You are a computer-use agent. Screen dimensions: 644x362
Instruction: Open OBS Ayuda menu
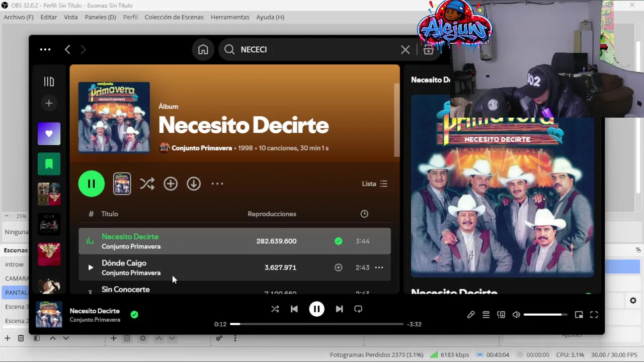(x=270, y=17)
